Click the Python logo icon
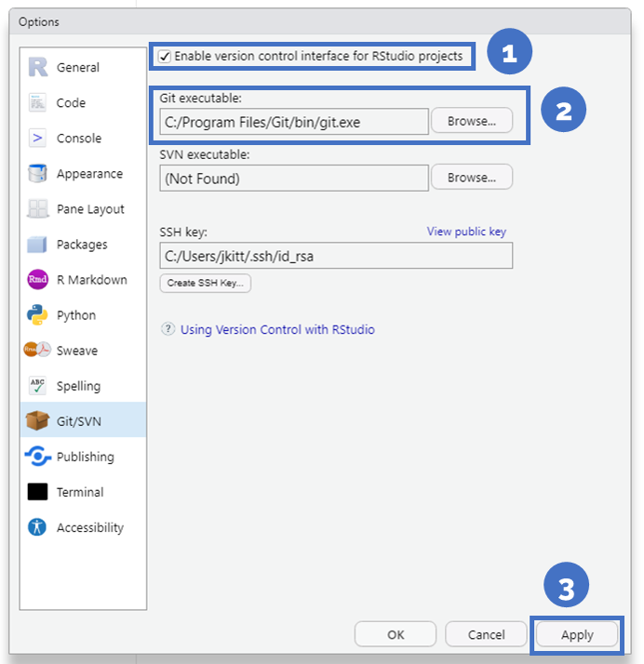The height and width of the screenshot is (664, 644). (37, 315)
